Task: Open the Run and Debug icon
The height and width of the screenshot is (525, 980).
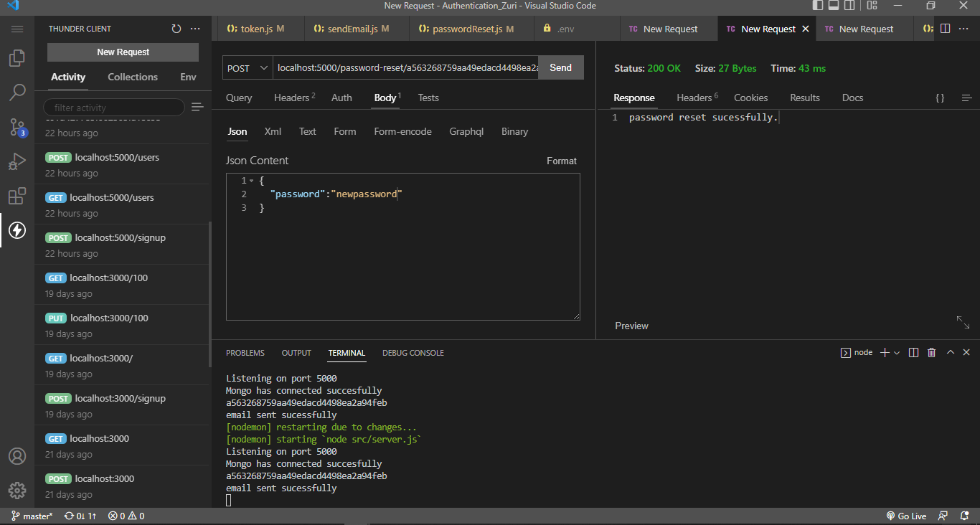Action: tap(17, 161)
